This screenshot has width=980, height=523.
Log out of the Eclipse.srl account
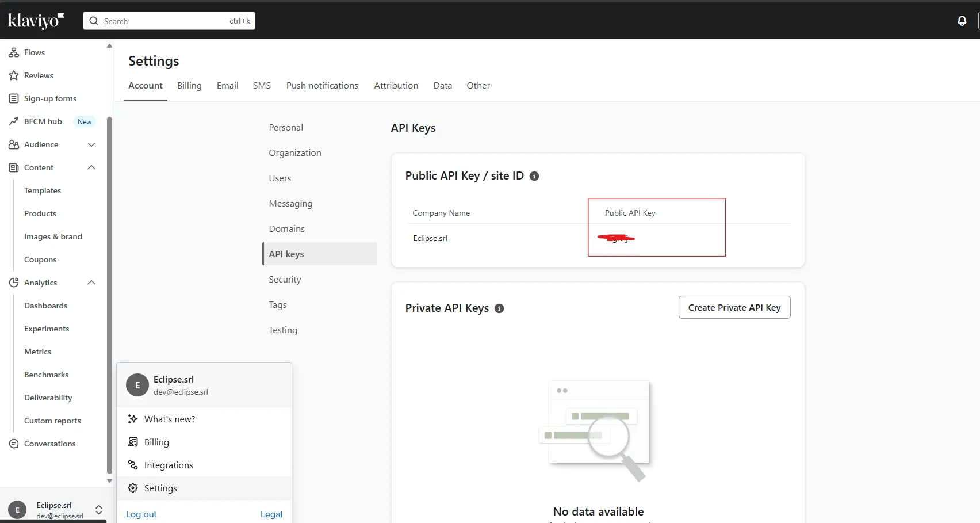click(x=141, y=514)
